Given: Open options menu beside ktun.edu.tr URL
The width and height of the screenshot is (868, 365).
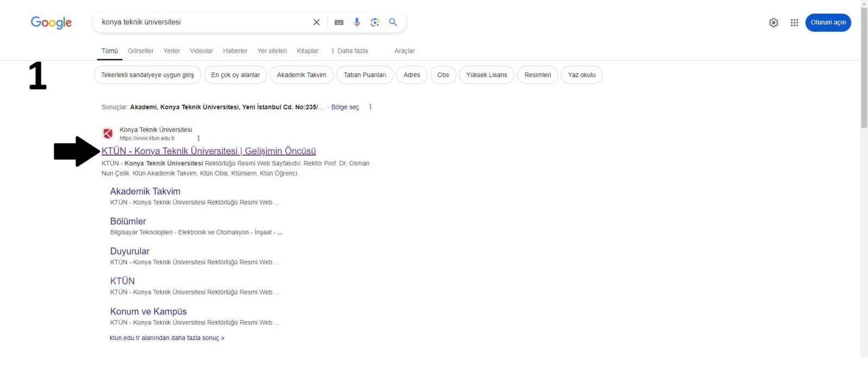Looking at the screenshot, I should 199,138.
